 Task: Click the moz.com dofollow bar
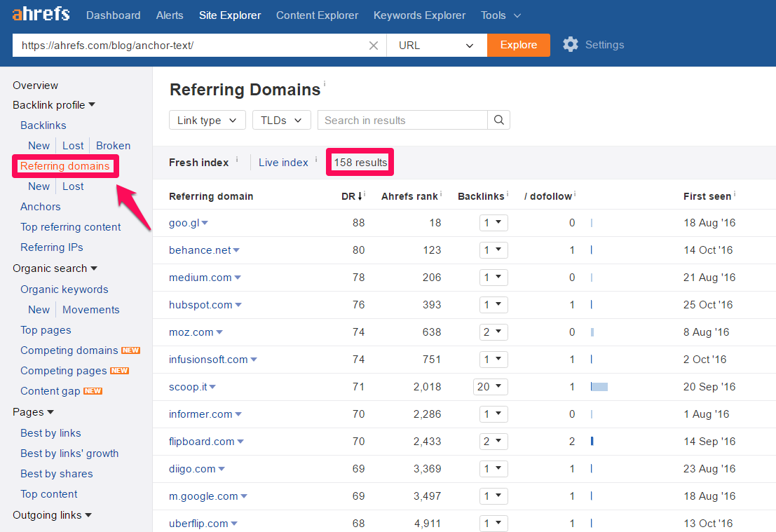click(592, 332)
